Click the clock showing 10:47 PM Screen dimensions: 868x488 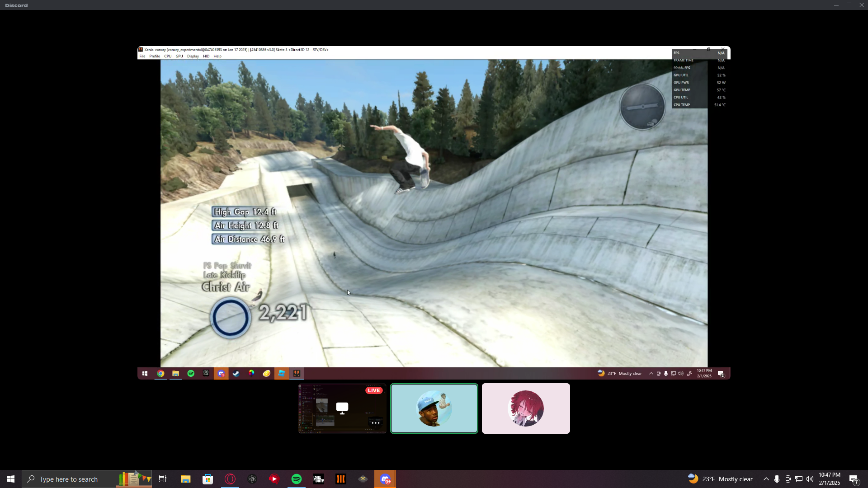tap(829, 479)
